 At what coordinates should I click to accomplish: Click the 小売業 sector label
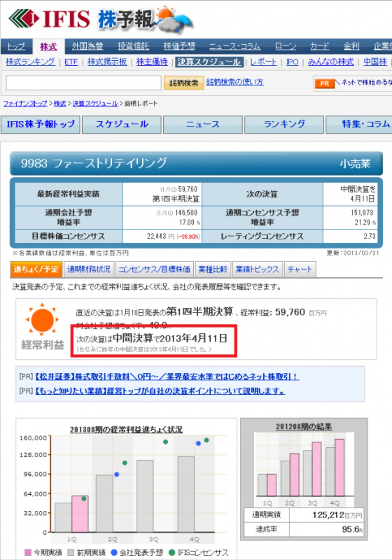tap(355, 163)
